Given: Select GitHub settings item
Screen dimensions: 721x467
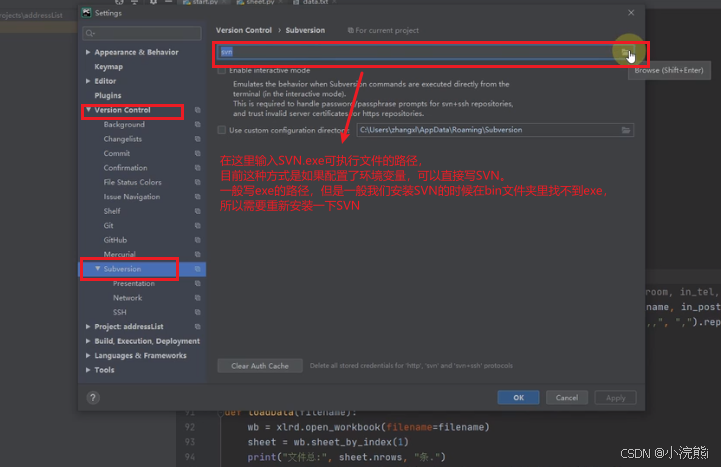Looking at the screenshot, I should pyautogui.click(x=115, y=240).
